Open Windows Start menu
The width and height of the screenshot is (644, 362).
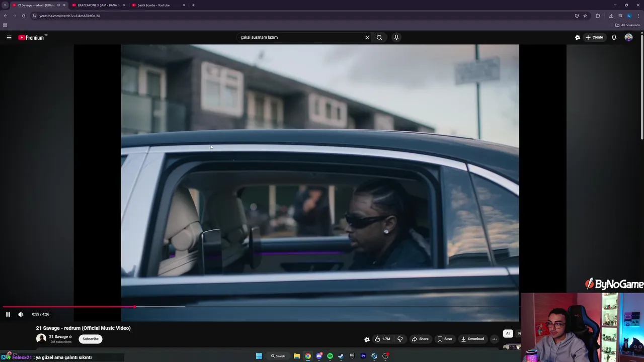(259, 356)
